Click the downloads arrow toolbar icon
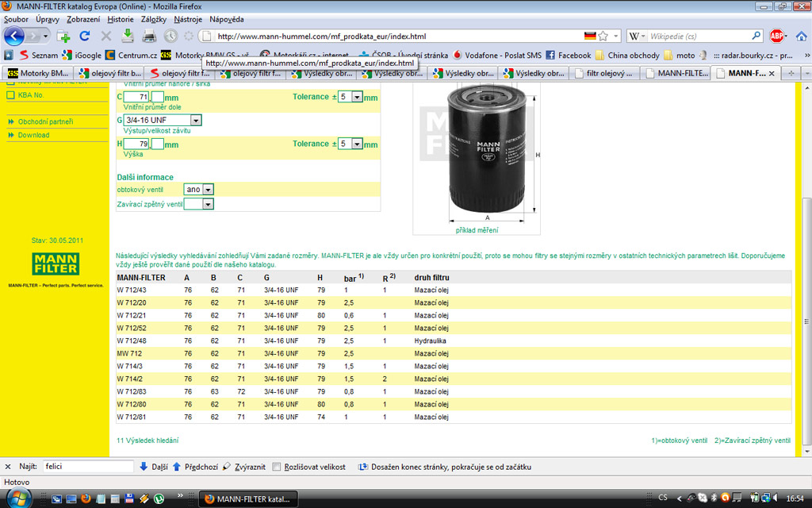 coord(127,36)
